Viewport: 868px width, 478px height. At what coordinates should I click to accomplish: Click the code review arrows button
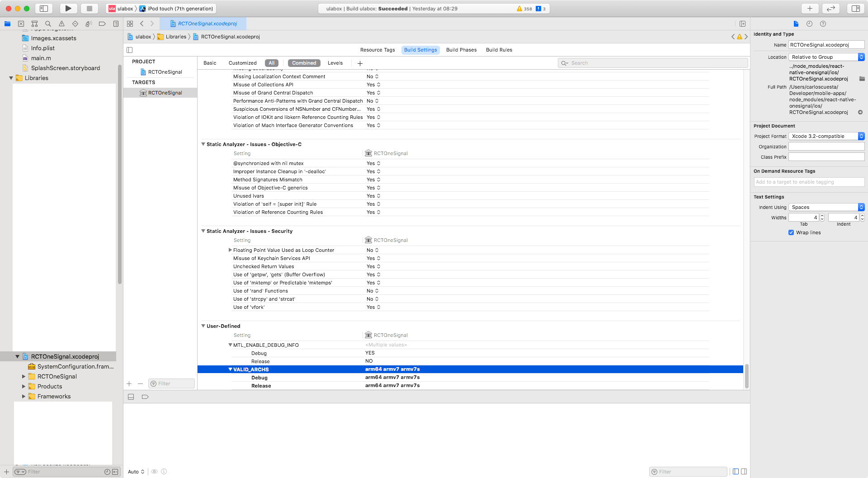tap(831, 9)
